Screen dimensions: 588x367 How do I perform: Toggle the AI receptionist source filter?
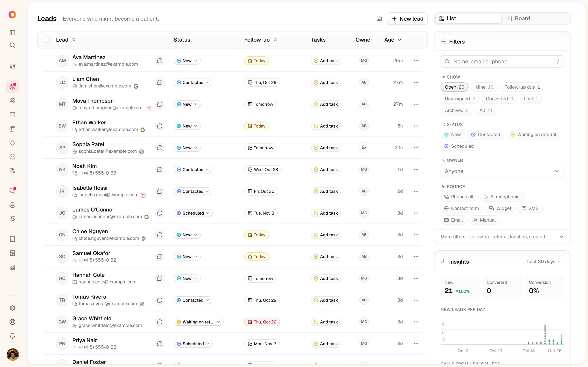502,197
